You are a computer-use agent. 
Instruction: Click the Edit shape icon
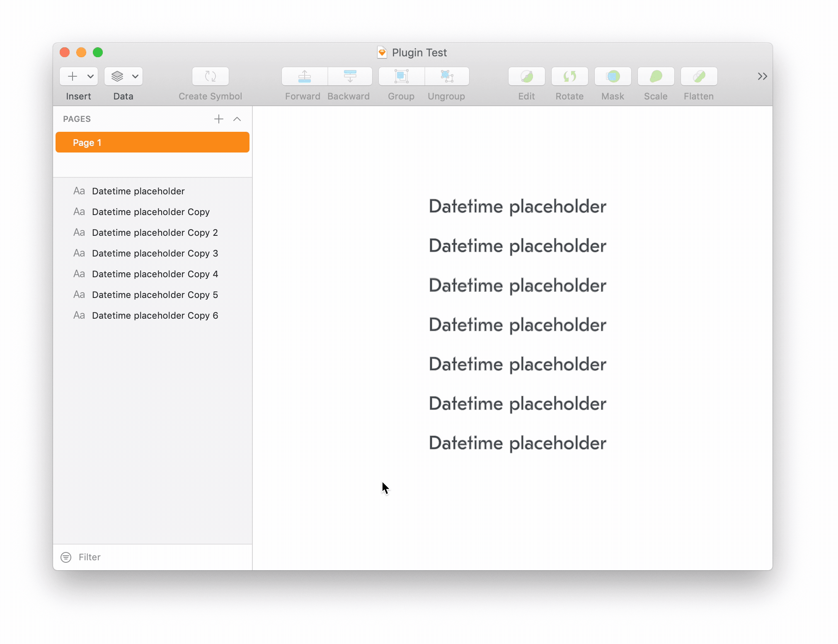click(526, 76)
